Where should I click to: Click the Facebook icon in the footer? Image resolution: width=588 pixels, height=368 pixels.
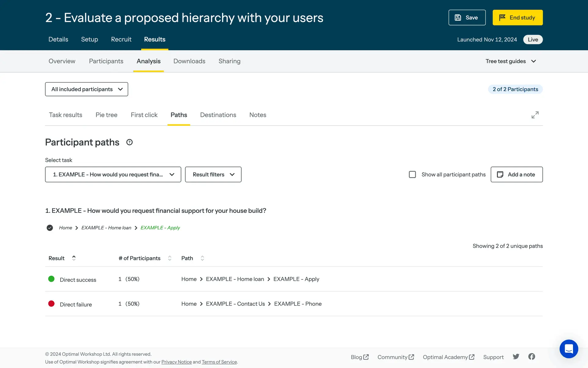532,357
